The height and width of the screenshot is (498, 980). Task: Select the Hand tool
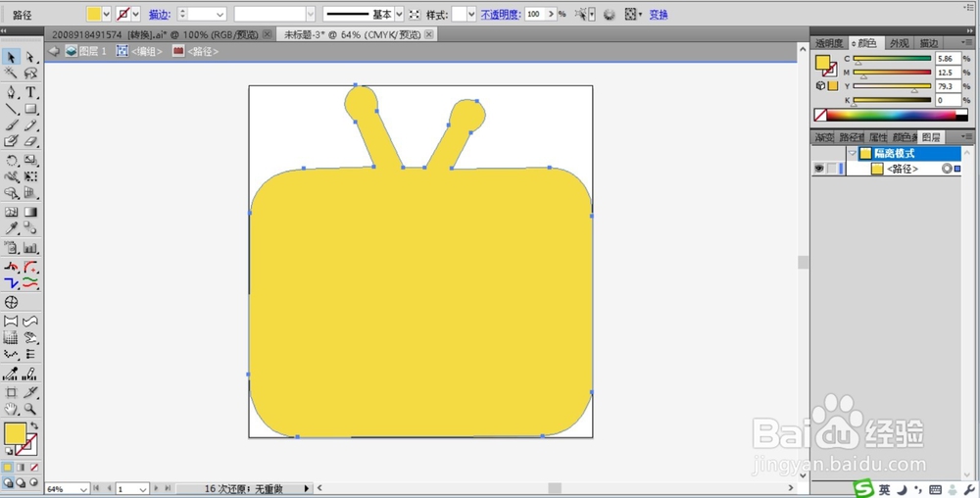(11, 409)
